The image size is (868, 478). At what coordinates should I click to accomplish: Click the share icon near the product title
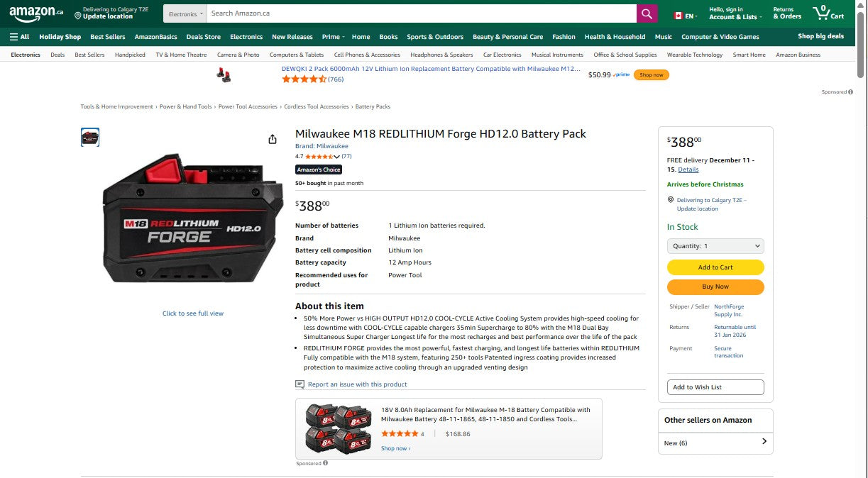tap(273, 139)
